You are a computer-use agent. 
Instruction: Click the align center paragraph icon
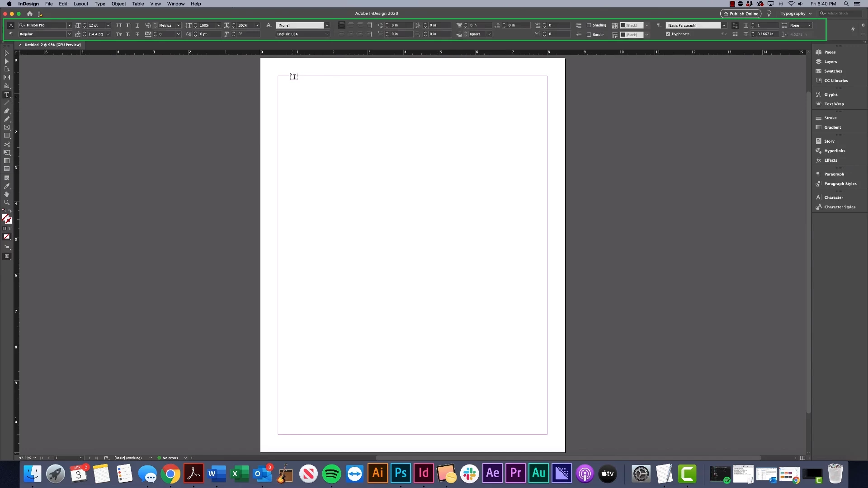pos(351,25)
